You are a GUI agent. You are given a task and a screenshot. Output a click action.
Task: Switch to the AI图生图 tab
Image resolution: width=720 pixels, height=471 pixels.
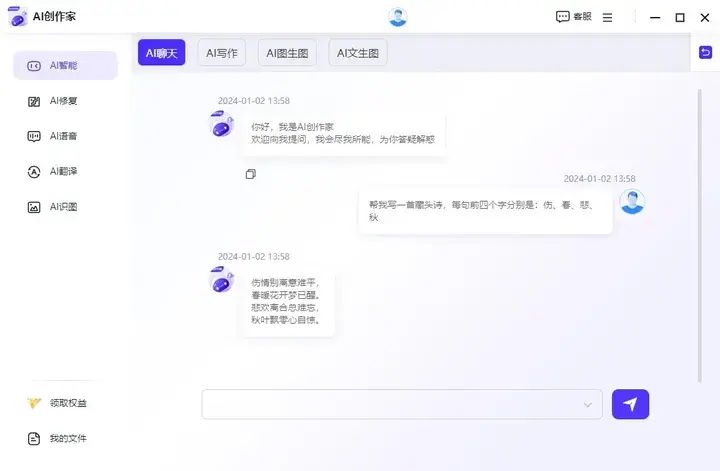pos(288,53)
